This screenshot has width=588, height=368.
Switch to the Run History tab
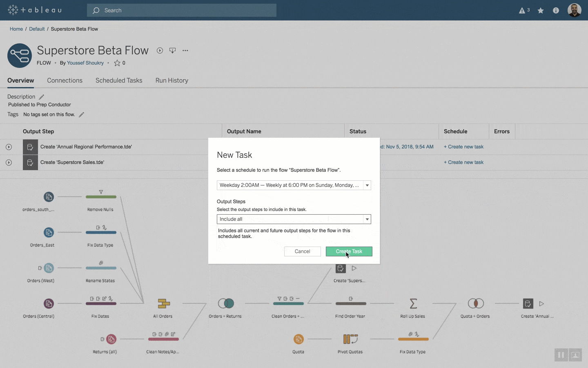coord(171,81)
